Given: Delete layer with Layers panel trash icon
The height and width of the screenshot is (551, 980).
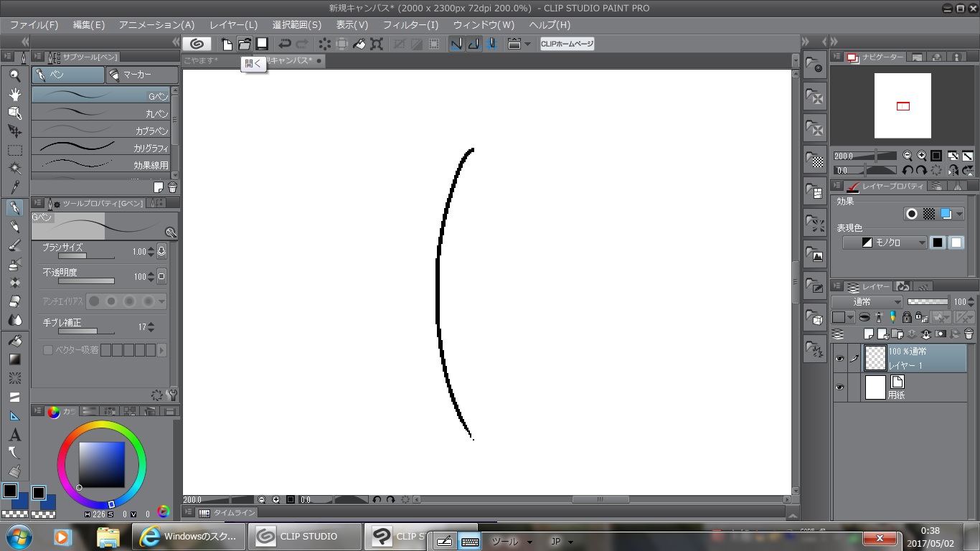Looking at the screenshot, I should point(969,334).
